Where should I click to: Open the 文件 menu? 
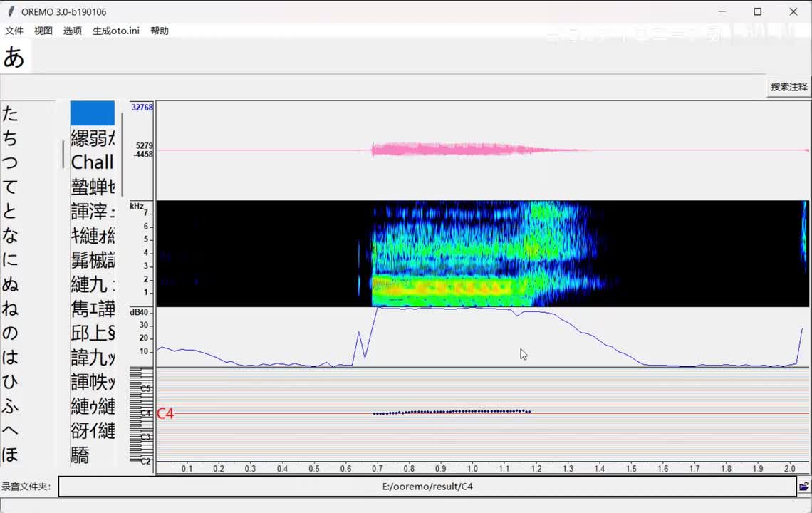tap(14, 31)
